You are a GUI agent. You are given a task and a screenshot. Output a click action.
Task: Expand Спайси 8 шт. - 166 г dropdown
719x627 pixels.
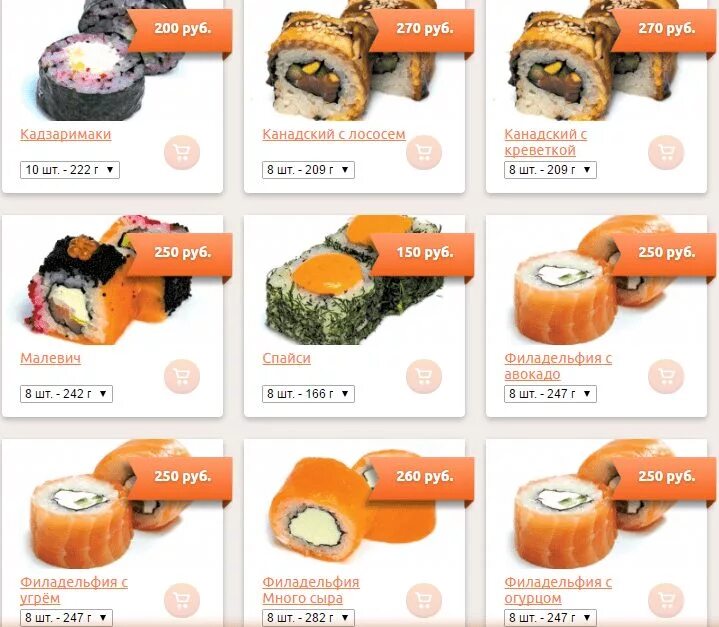308,394
